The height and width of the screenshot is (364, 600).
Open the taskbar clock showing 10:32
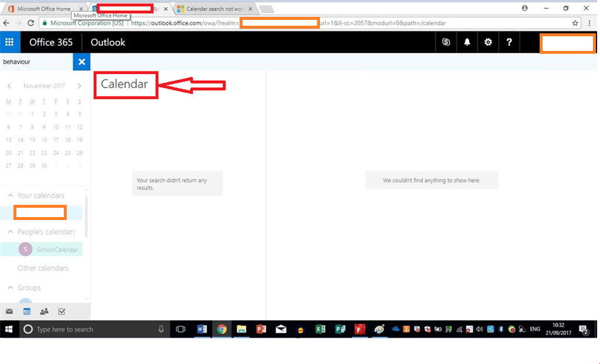[558, 329]
